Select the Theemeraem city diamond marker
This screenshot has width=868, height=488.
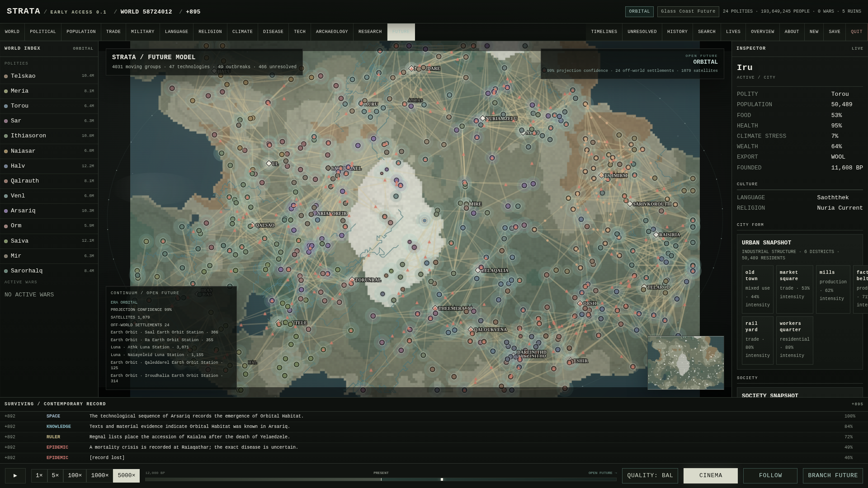[x=435, y=308]
